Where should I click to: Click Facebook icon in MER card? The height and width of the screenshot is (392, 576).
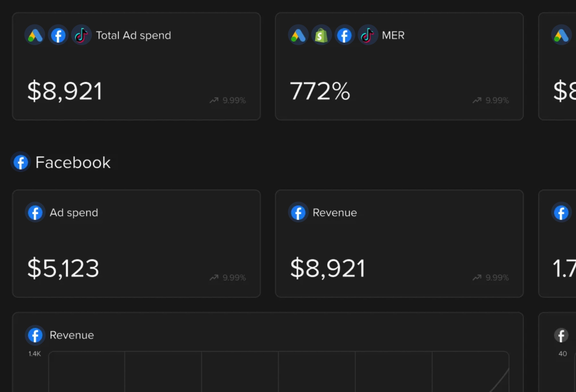coord(344,35)
